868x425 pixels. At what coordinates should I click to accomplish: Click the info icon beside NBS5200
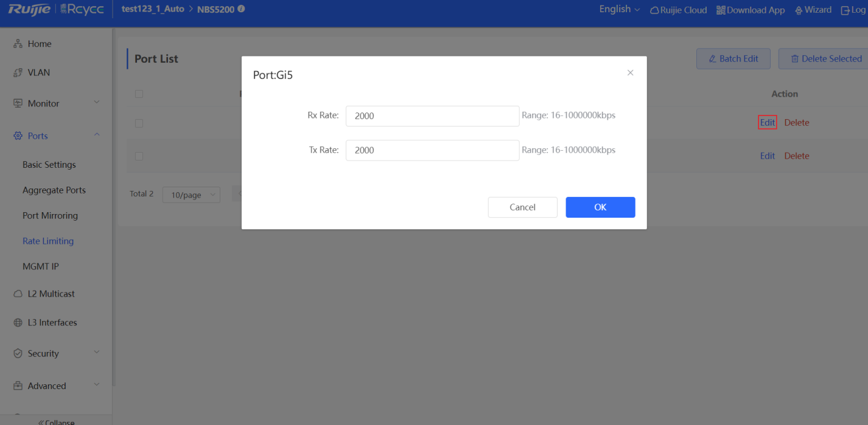click(x=241, y=9)
